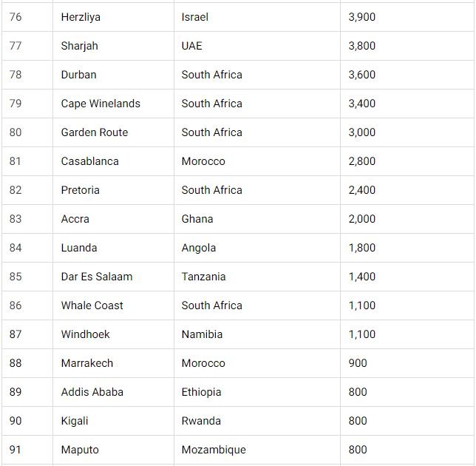Viewport: 476px width, 466px height.
Task: Select the Kigali city cell
Action: point(113,421)
